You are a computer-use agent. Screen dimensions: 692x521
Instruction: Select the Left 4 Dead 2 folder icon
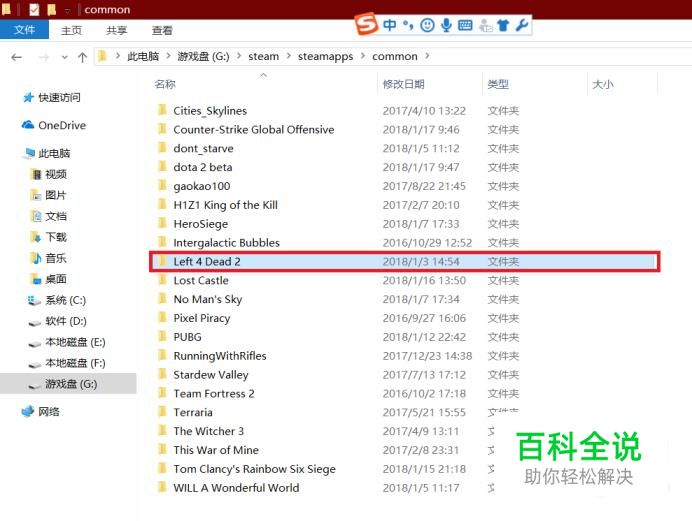pyautogui.click(x=162, y=261)
